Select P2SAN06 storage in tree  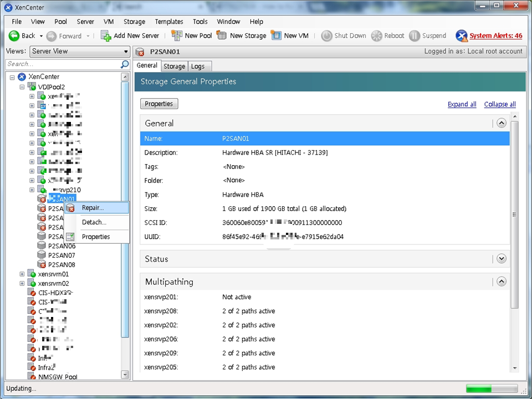[x=62, y=245]
